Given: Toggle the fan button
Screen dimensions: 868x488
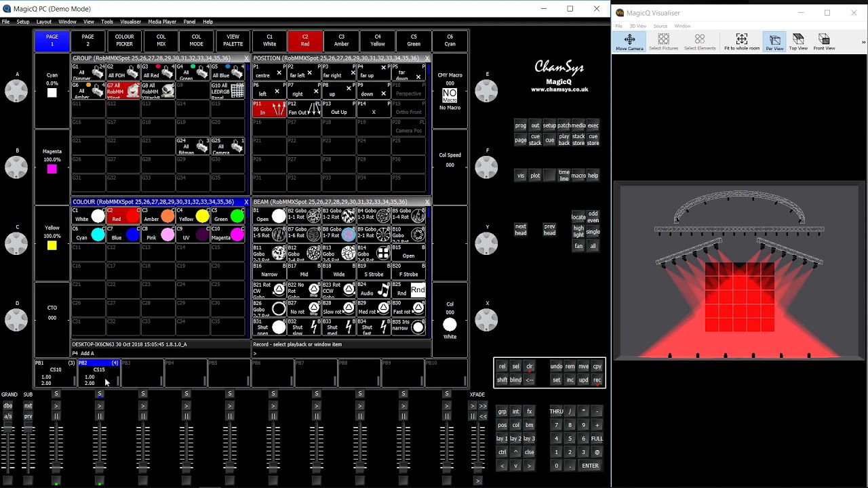Looking at the screenshot, I should pos(578,246).
